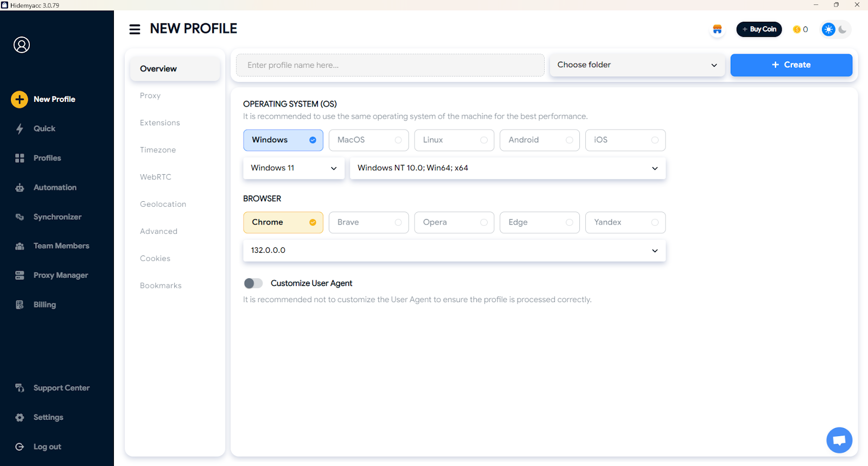The width and height of the screenshot is (868, 466).
Task: Click the Buy Coin button
Action: 759,29
